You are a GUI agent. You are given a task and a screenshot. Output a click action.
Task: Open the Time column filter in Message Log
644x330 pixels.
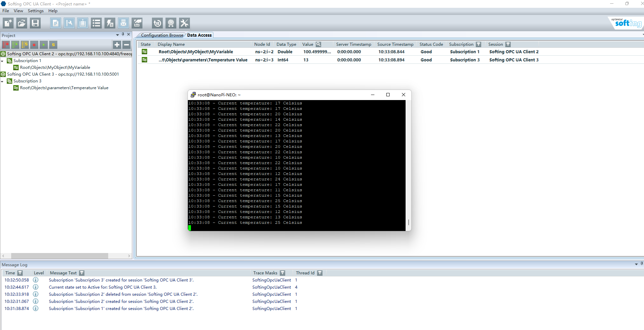pos(20,273)
